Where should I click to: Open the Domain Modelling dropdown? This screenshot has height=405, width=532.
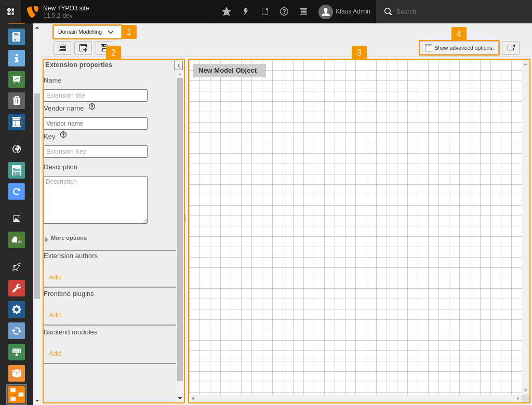pos(86,31)
